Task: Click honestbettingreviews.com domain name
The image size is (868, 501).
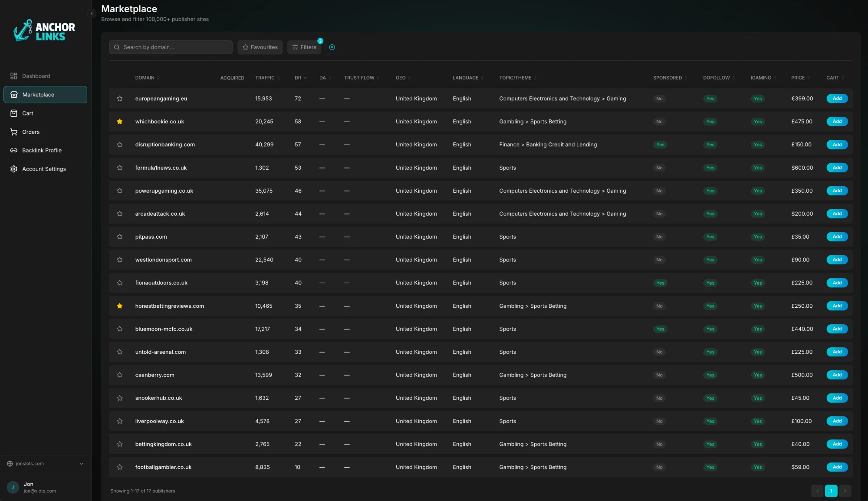Action: (x=169, y=306)
